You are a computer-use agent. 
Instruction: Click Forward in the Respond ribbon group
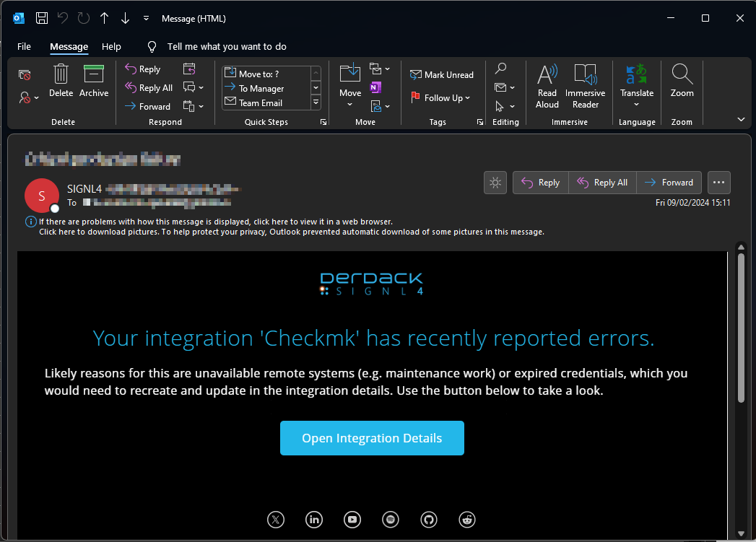(x=147, y=106)
